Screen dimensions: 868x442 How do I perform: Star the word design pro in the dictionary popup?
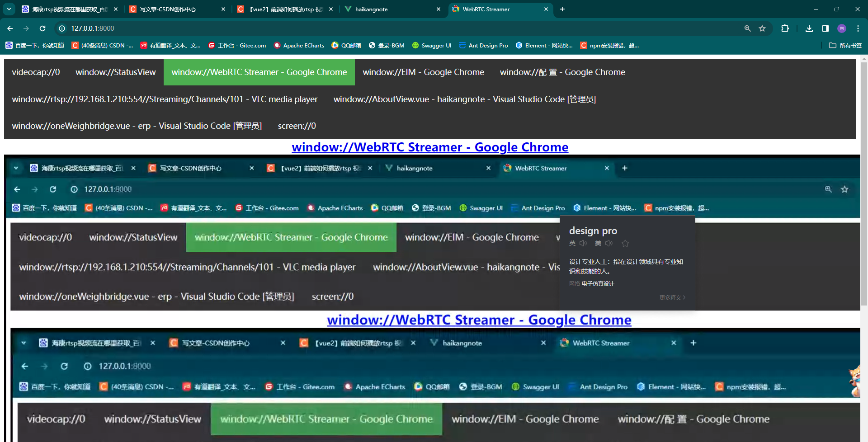[x=625, y=243]
